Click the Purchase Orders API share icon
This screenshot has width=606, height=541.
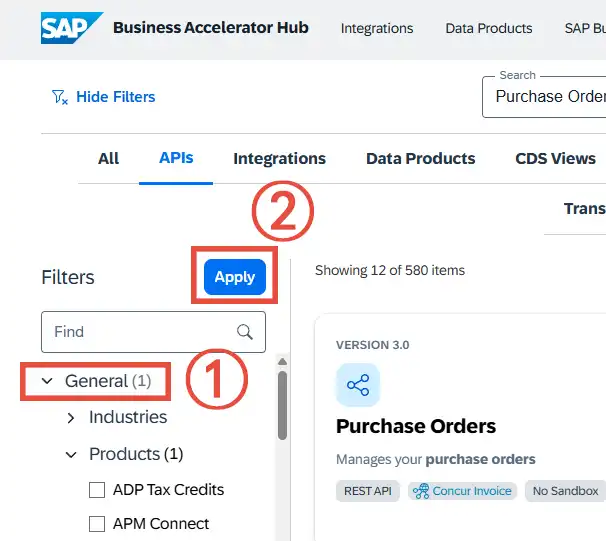pos(358,385)
